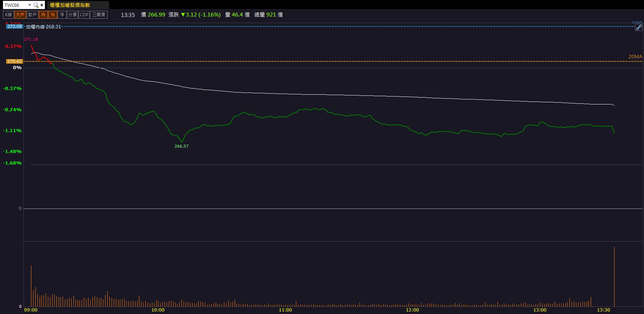Screen dimensions: 644x314
Task: Toggle the % percent scale button
Action: pos(53,15)
